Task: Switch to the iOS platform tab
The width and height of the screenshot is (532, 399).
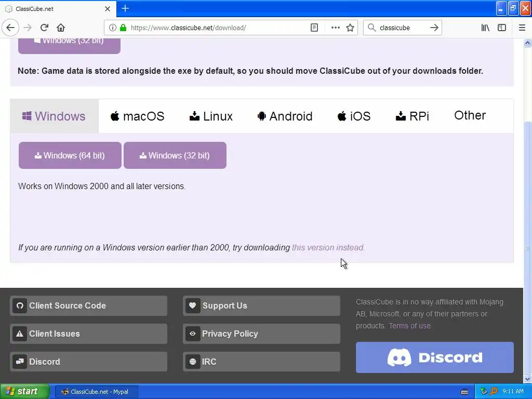Action: [x=354, y=116]
